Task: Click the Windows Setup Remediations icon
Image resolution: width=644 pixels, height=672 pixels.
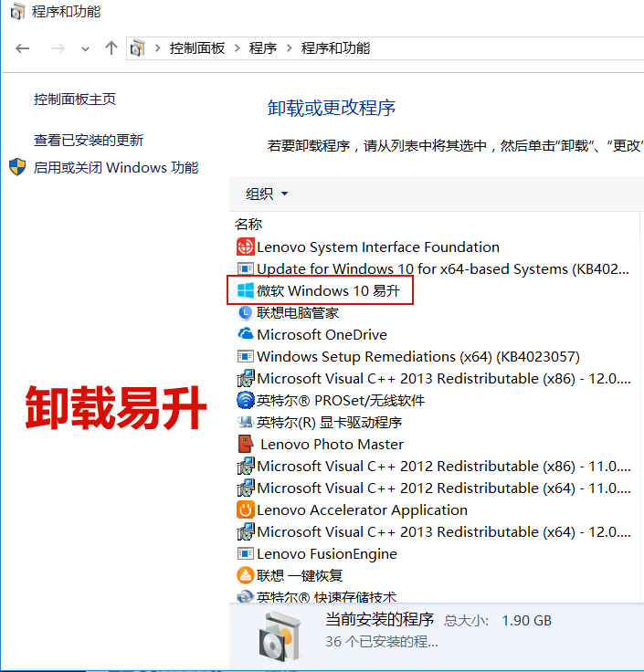Action: coord(245,356)
